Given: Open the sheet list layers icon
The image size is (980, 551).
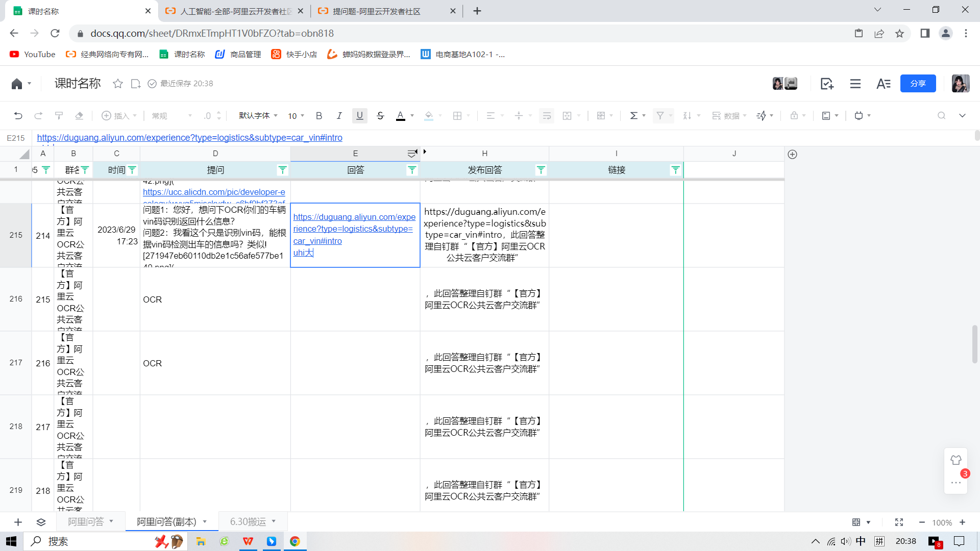Looking at the screenshot, I should (x=41, y=522).
